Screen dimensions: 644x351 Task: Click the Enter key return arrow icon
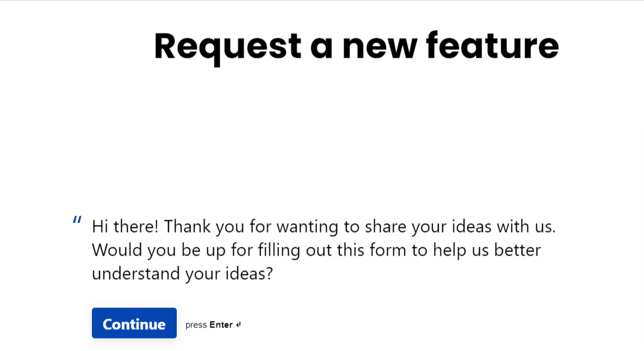239,325
